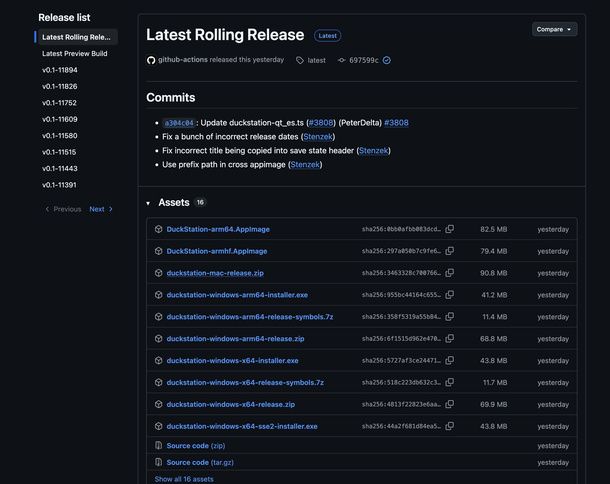Copy hash of duckstation-windows-arm64-release-symbols.7z

click(x=449, y=317)
